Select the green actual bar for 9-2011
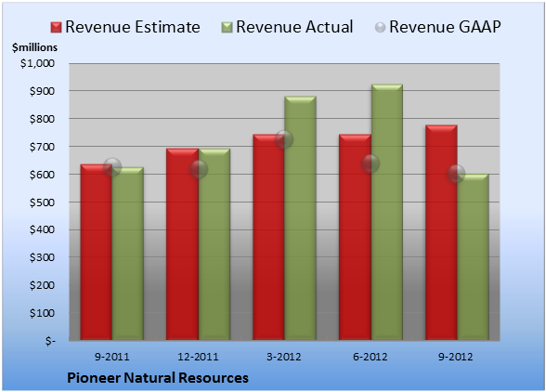The width and height of the screenshot is (546, 392). [x=128, y=254]
